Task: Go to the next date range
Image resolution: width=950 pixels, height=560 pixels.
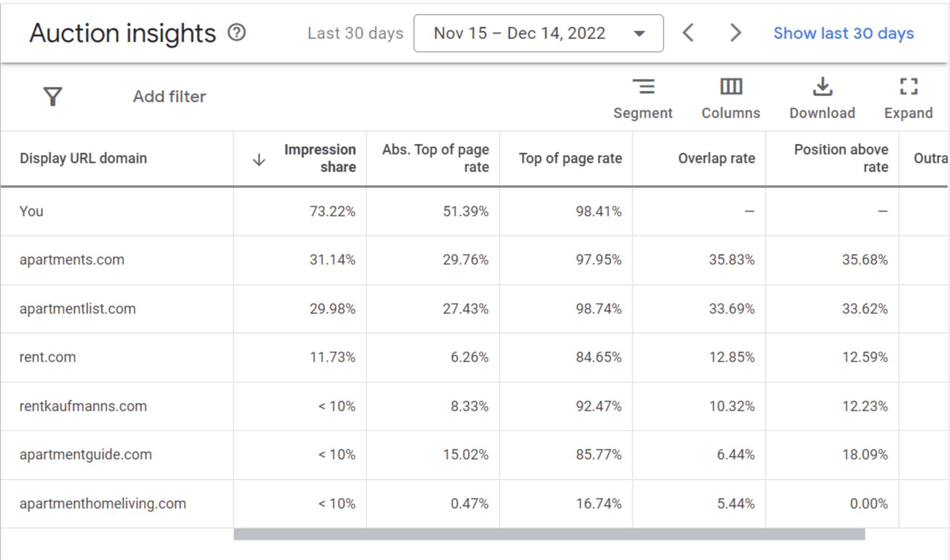Action: point(736,33)
